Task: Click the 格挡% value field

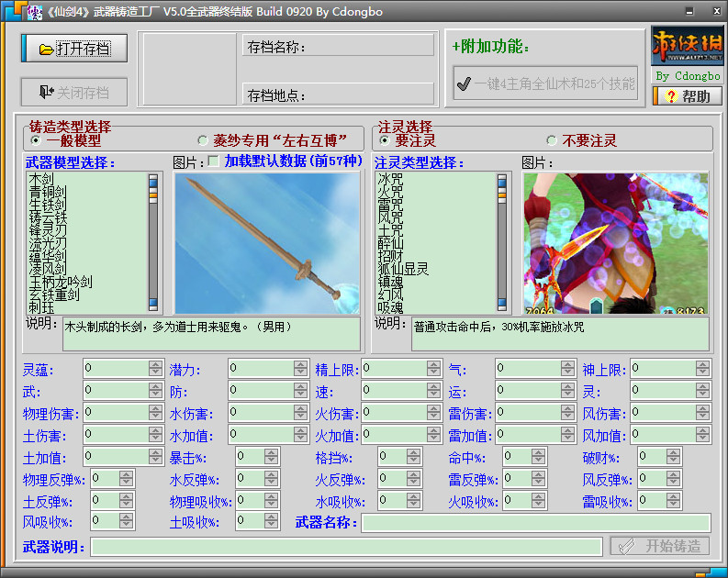Action: [393, 457]
